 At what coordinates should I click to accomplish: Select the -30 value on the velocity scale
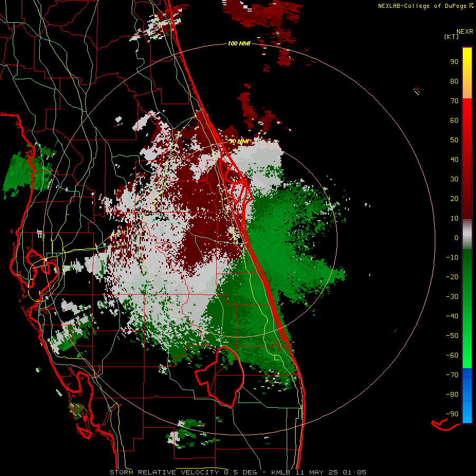pyautogui.click(x=452, y=297)
